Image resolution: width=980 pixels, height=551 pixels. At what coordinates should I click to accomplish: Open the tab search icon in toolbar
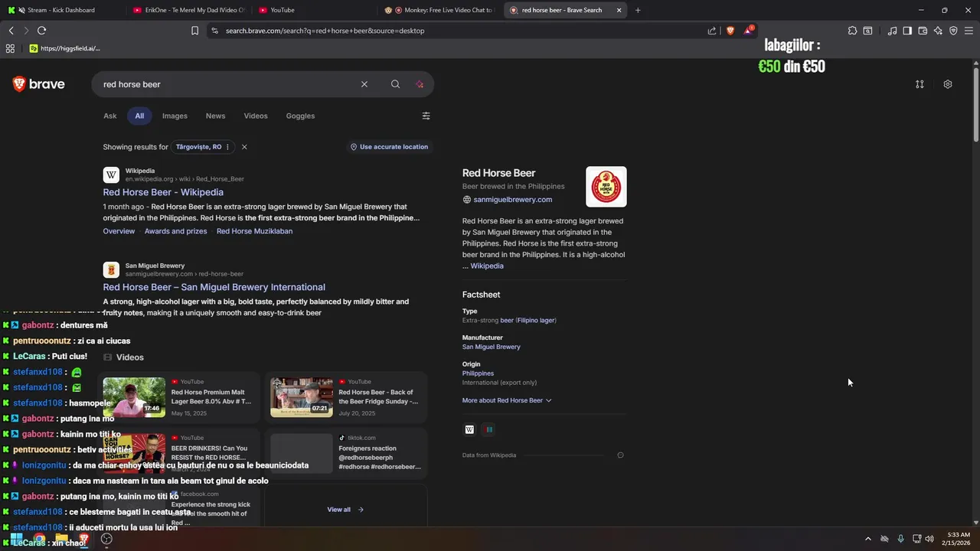pos(867,31)
